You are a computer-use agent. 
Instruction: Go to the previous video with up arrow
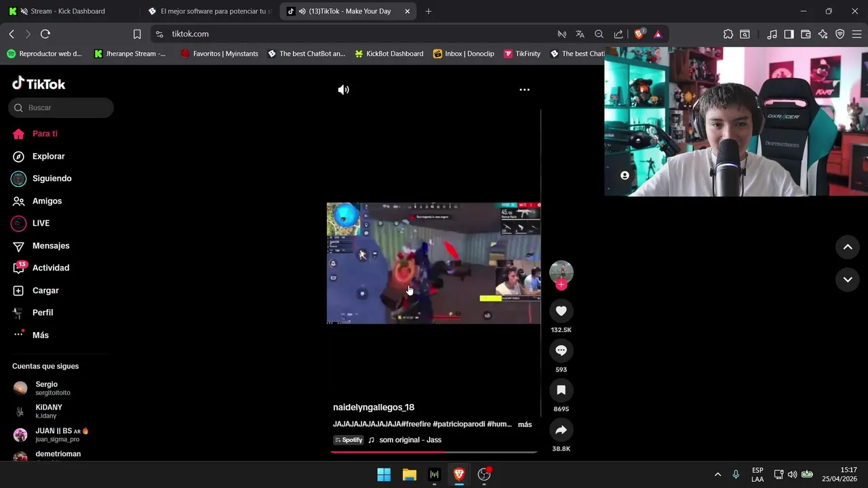pyautogui.click(x=848, y=247)
